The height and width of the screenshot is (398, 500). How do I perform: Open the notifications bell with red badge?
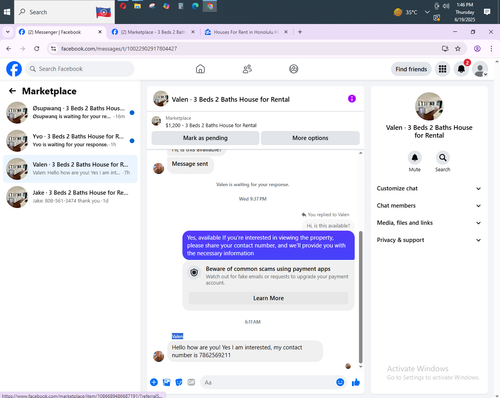[x=461, y=69]
